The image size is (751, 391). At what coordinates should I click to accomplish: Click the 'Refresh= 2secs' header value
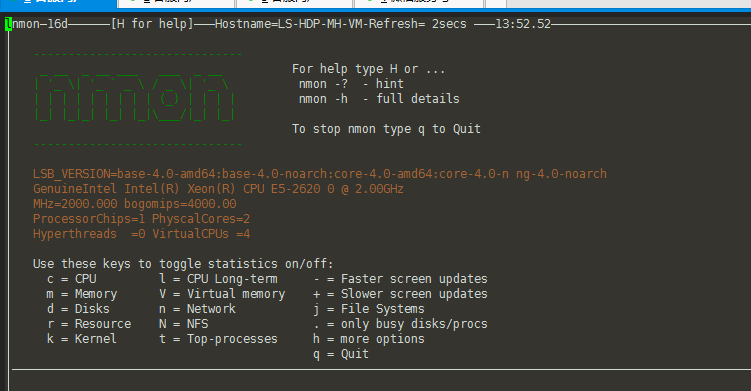point(418,24)
